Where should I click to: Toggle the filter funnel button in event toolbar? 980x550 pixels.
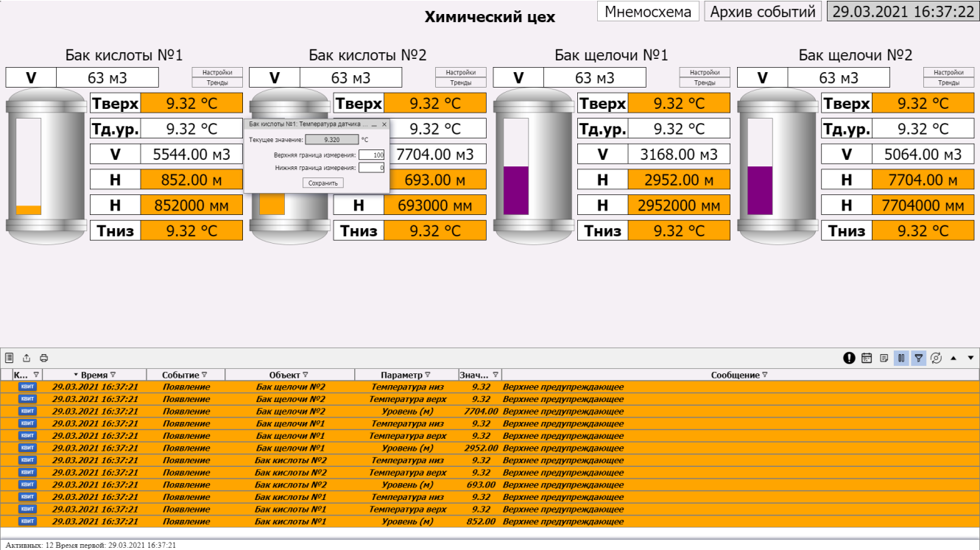coord(918,358)
